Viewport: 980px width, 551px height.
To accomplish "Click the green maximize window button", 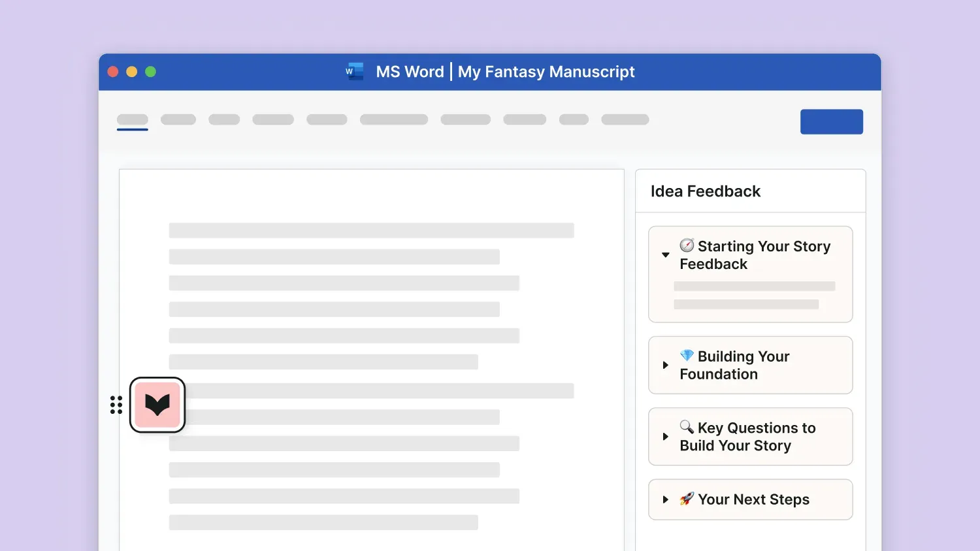I will point(151,72).
